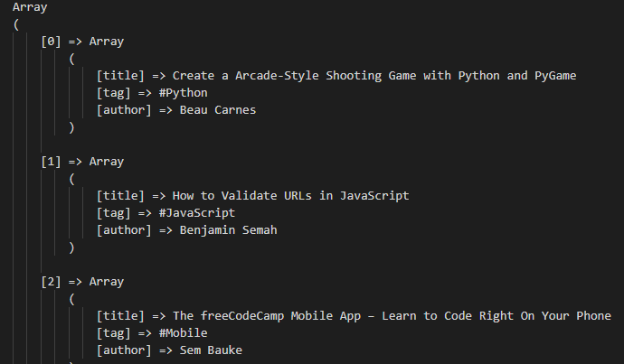This screenshot has height=364, width=624.
Task: Click the title 'The freeCodeCamp Mobile App – Learn to Code Right On Your Phone'
Action: point(392,316)
